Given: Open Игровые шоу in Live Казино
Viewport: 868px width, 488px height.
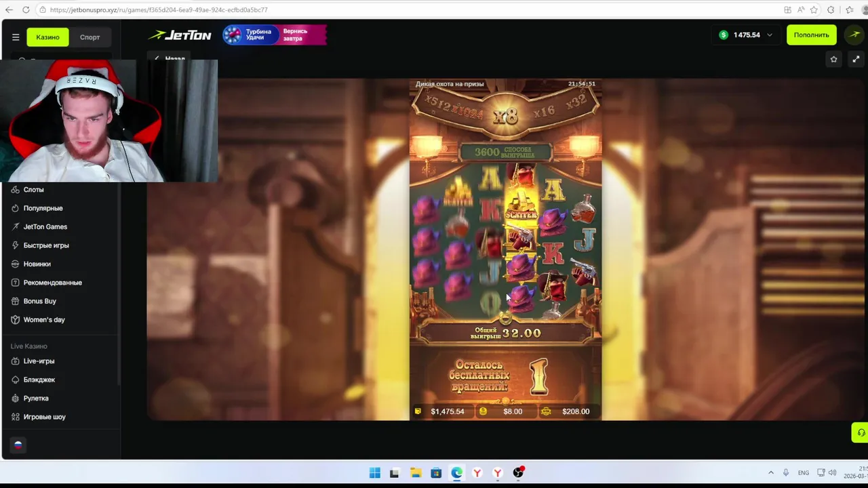Looking at the screenshot, I should point(44,417).
